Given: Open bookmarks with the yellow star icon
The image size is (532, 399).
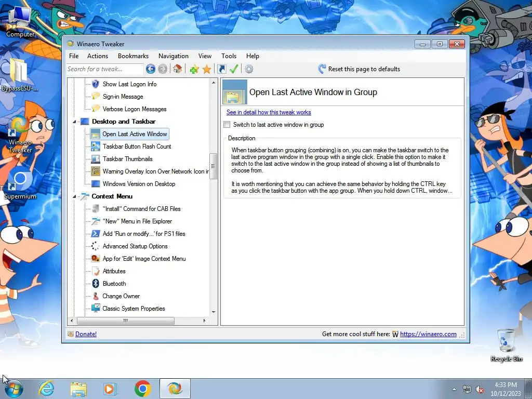Looking at the screenshot, I should point(207,69).
